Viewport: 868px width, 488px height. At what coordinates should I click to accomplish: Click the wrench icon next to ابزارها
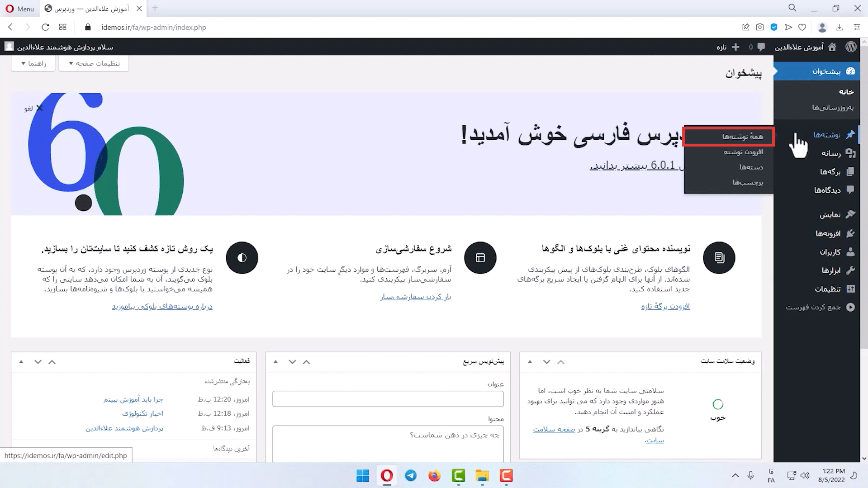(850, 270)
